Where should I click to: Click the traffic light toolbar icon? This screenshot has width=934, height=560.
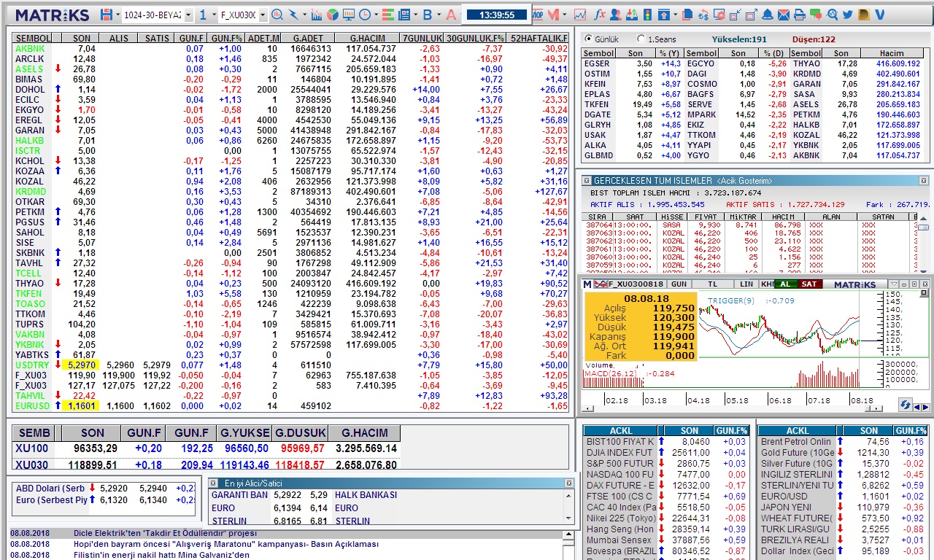647,15
